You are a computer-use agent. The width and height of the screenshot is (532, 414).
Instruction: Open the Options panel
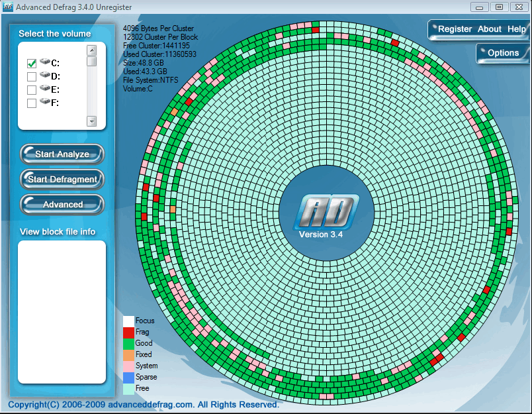point(503,53)
